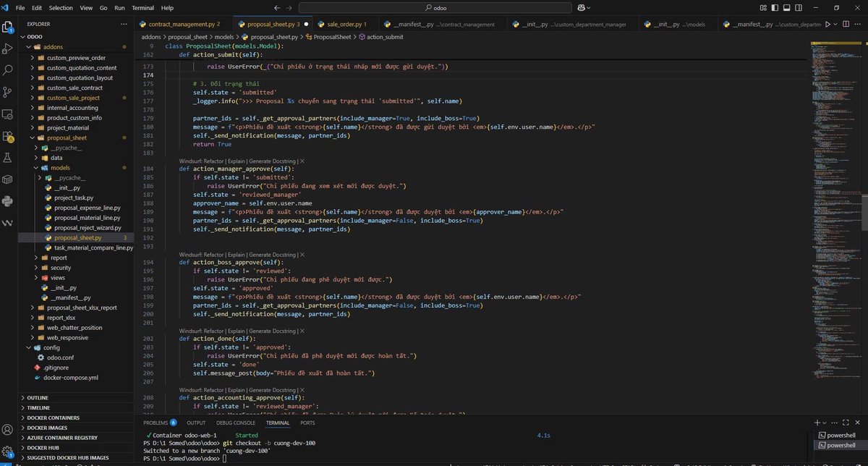Open proposal_reject_wizard.py file
Screen dimensions: 868x466
(88, 227)
